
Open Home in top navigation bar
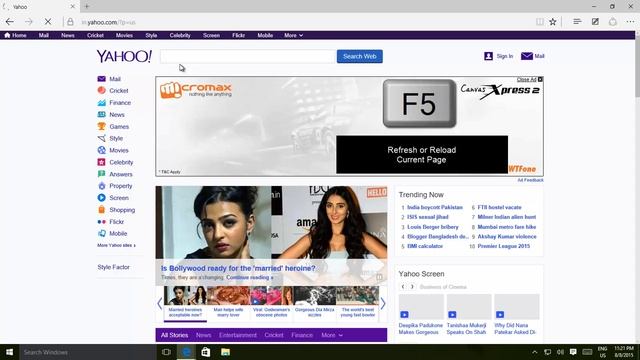pos(15,36)
